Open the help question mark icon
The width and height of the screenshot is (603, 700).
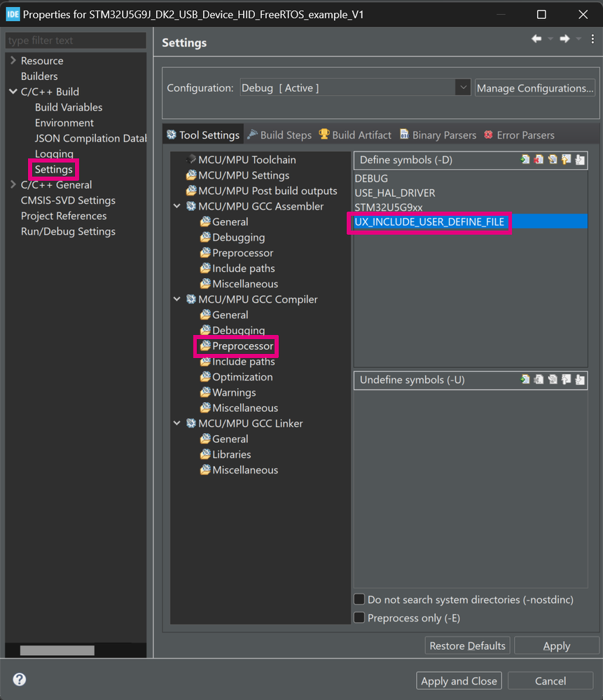point(19,679)
